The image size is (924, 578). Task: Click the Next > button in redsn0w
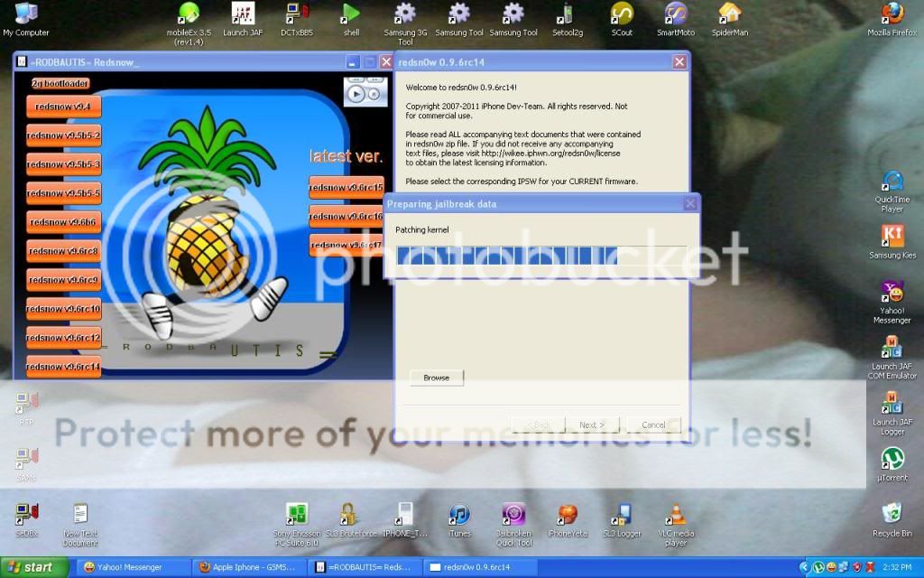click(592, 424)
